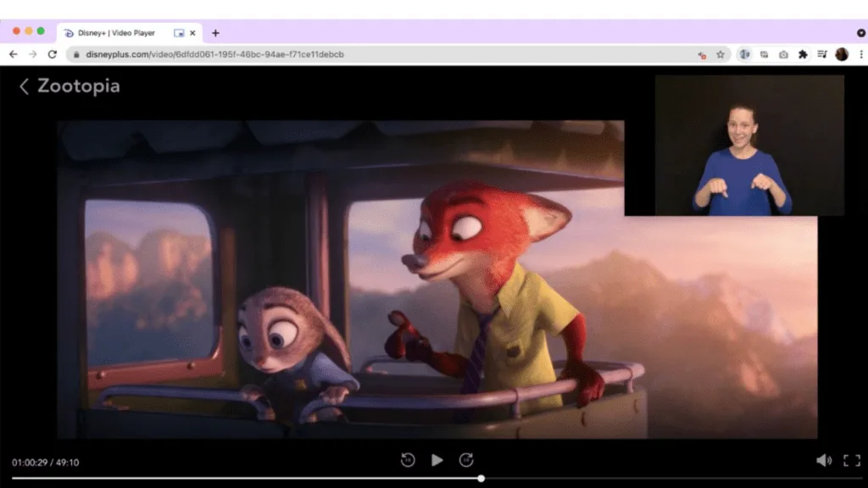Open a new browser tab
The width and height of the screenshot is (868, 488).
point(215,33)
